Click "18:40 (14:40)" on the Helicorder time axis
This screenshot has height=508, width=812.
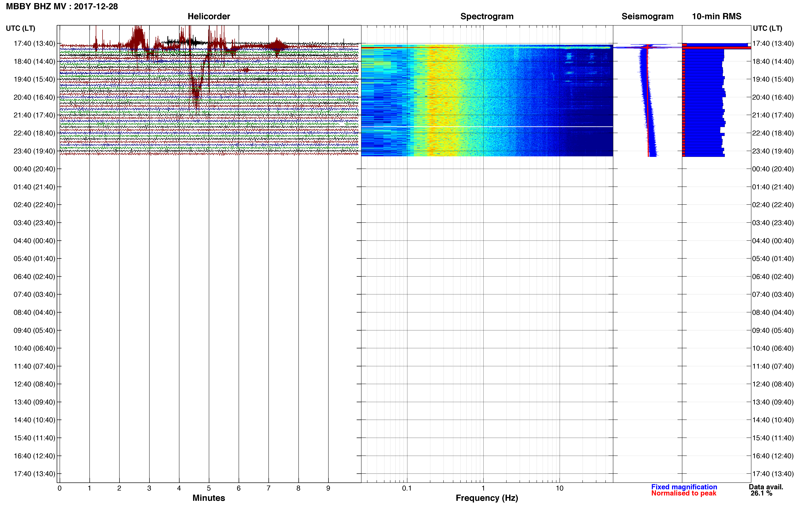point(34,61)
